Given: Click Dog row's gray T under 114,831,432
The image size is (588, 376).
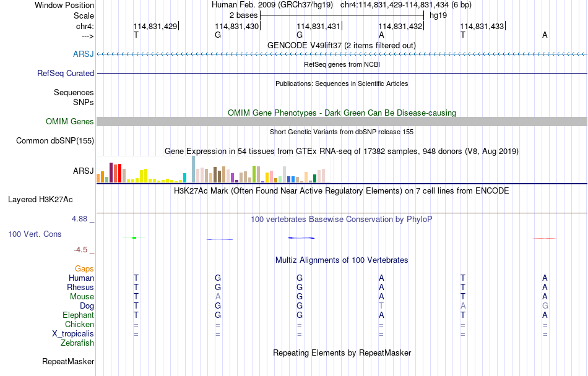Looking at the screenshot, I should pos(381,306).
